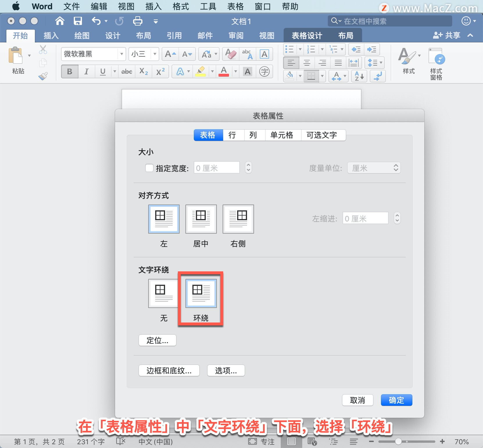Apply subscript formatting
This screenshot has height=448, width=483.
click(144, 71)
